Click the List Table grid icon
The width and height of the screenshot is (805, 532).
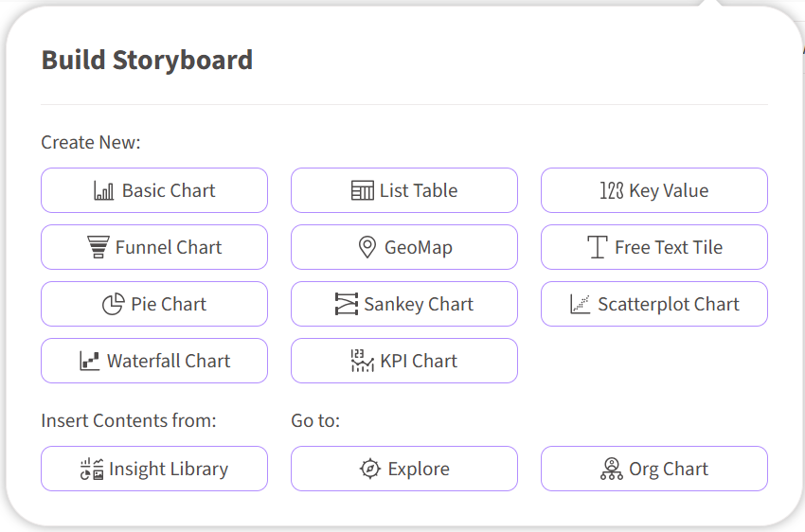point(363,190)
